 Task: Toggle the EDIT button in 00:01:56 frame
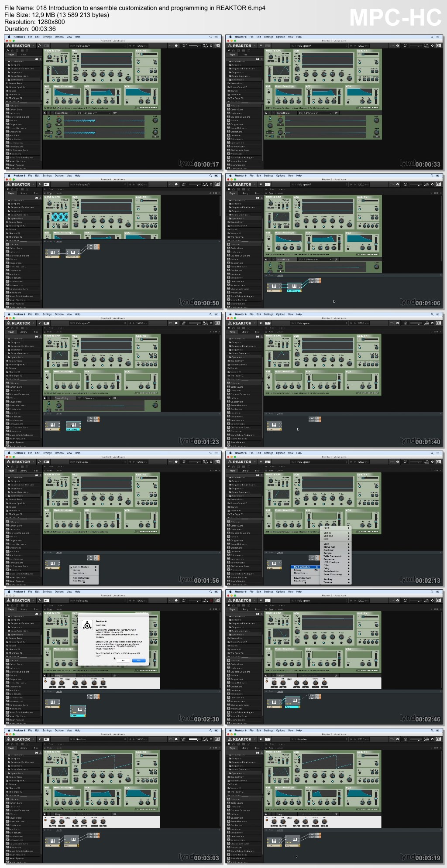47,461
